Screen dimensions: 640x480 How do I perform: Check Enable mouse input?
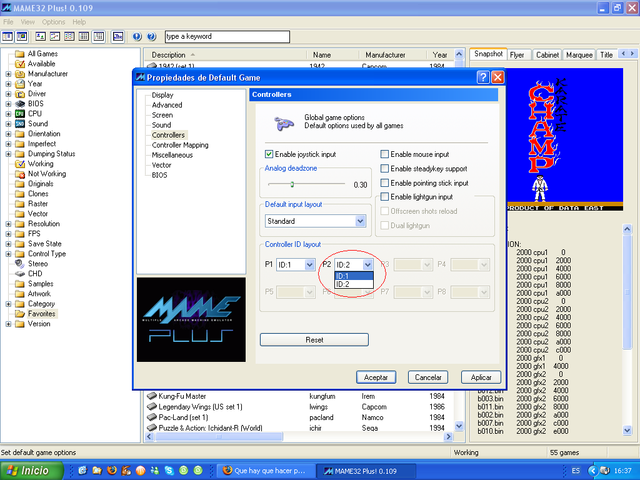(384, 154)
